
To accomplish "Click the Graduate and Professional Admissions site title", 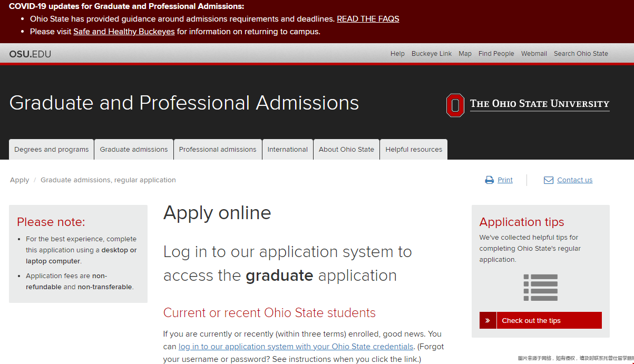I will click(x=184, y=103).
